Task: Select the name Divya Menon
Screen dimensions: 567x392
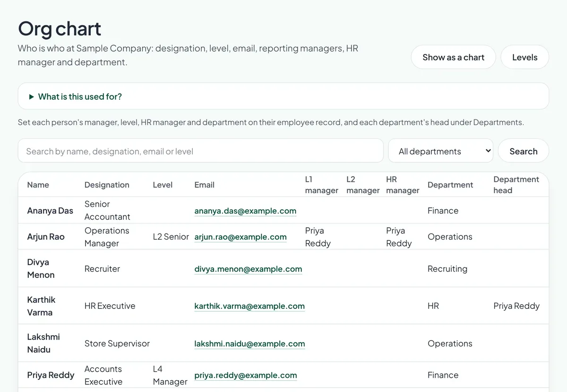Action: (41, 268)
